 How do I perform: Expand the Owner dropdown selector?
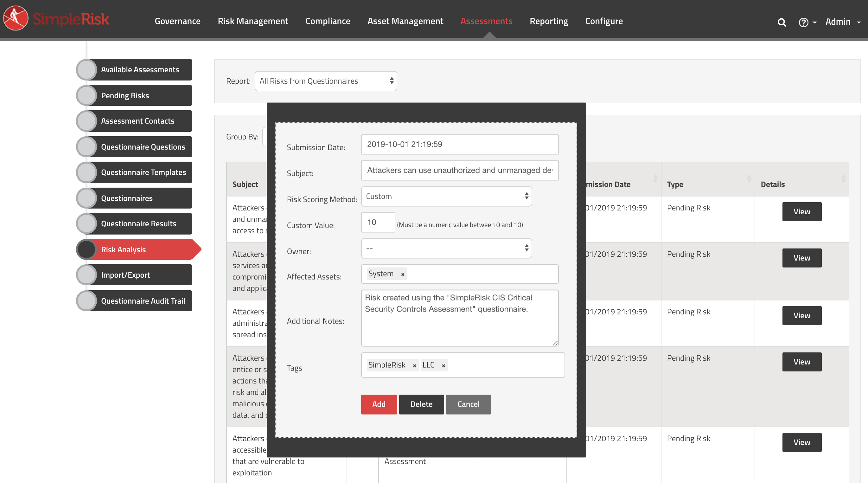pos(446,249)
